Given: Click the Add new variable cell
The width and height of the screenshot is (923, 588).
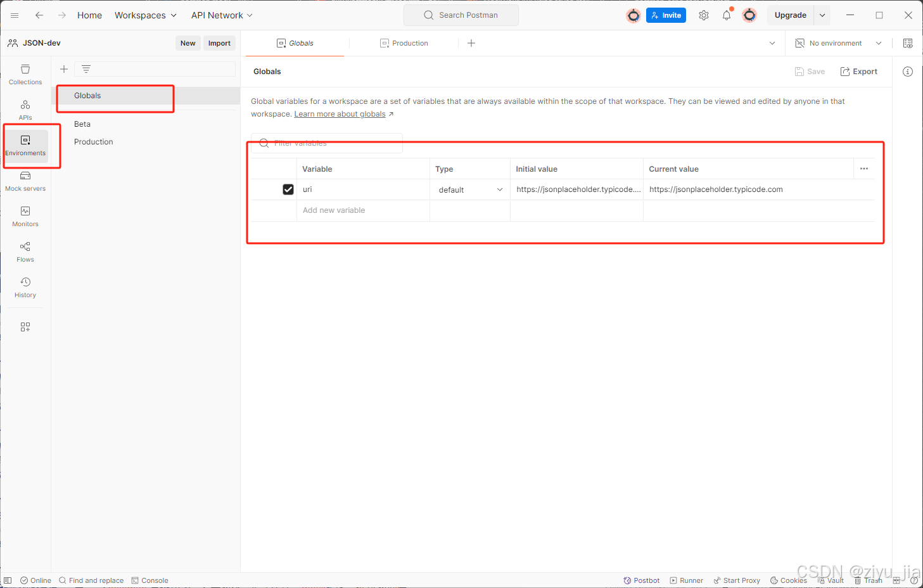Looking at the screenshot, I should point(363,210).
